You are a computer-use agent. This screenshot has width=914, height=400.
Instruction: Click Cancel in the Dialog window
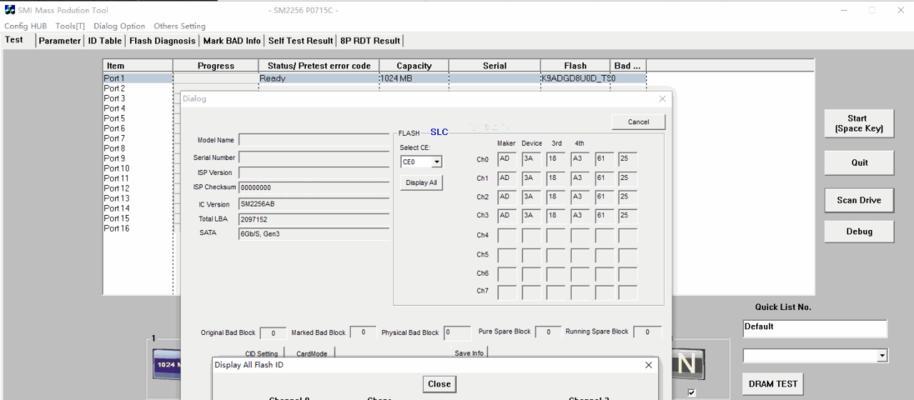[x=638, y=122]
